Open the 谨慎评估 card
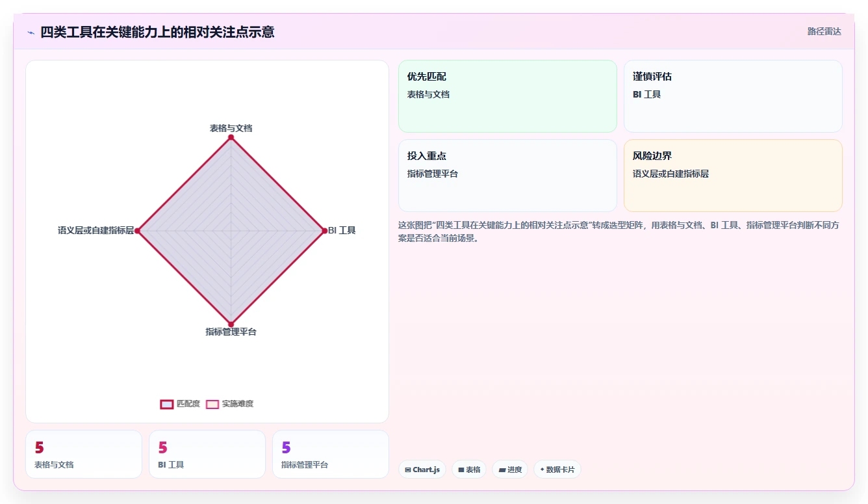This screenshot has width=868, height=504. (x=733, y=96)
